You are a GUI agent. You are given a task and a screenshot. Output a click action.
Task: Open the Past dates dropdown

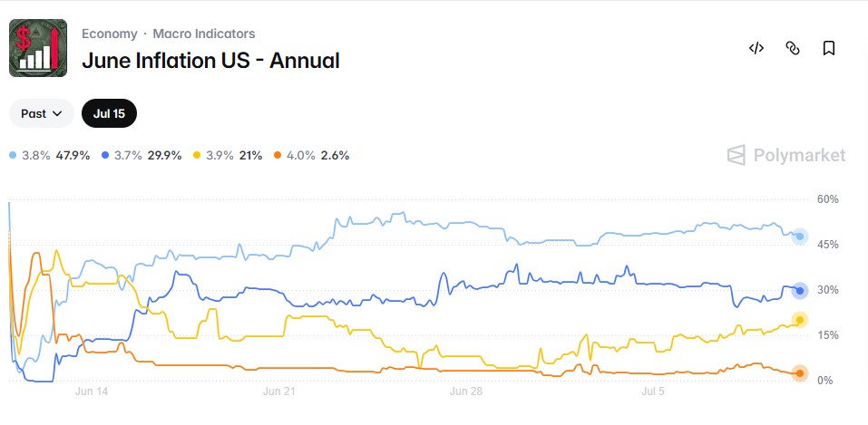point(42,113)
